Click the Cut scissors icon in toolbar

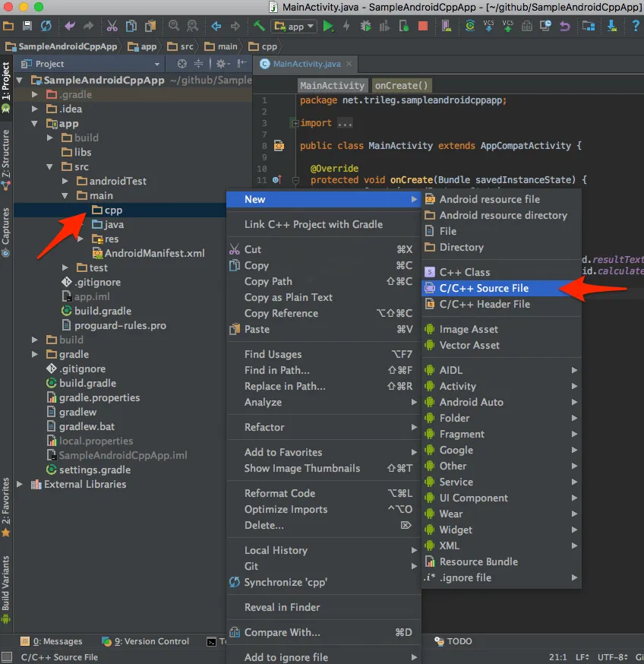(x=112, y=26)
